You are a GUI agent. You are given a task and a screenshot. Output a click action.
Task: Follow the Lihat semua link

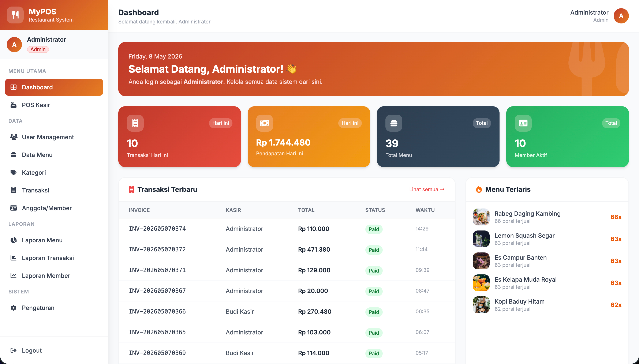click(427, 189)
